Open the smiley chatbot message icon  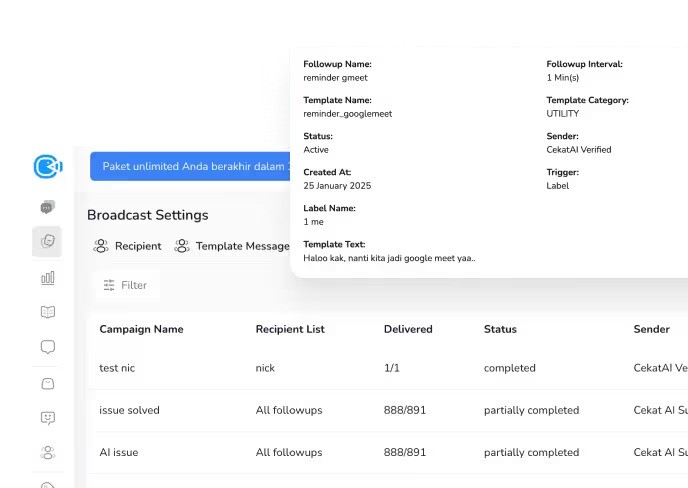pyautogui.click(x=47, y=418)
